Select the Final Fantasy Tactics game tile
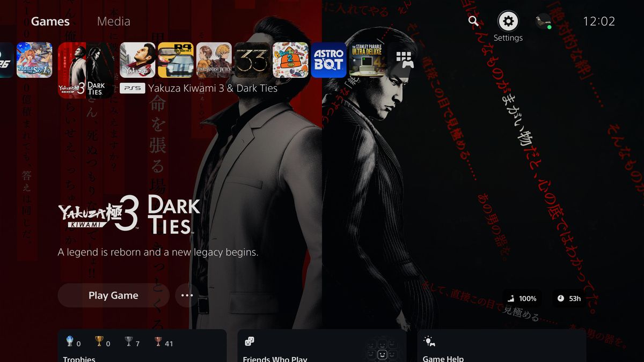 (214, 60)
